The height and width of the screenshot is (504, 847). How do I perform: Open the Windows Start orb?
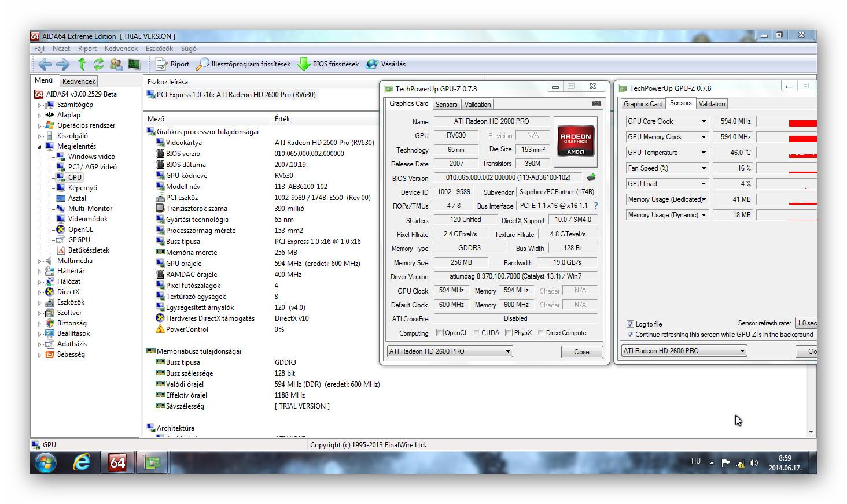(45, 462)
